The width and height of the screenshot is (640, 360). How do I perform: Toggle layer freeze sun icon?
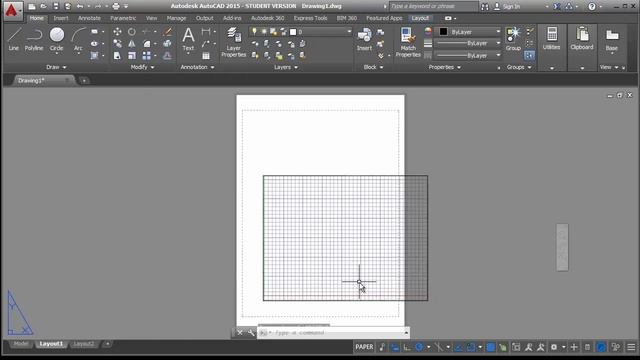tap(264, 31)
